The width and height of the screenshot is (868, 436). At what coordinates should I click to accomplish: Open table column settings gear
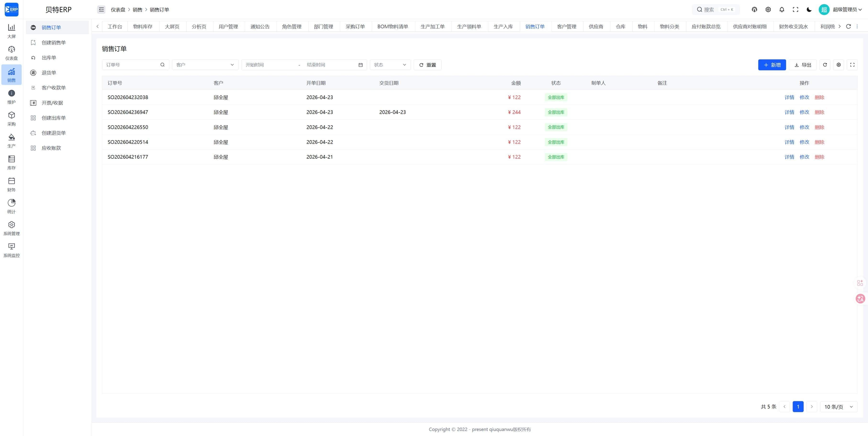pos(839,65)
